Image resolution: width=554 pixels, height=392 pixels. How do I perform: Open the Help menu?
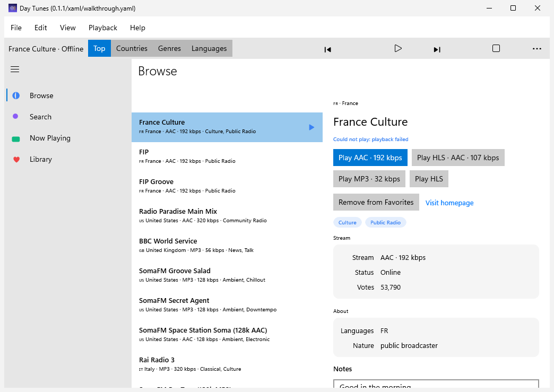(x=137, y=28)
